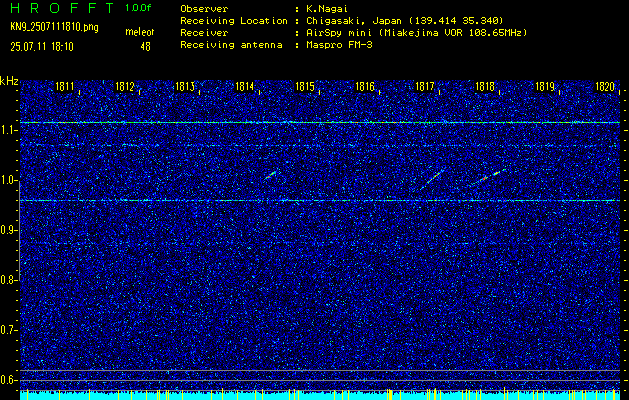Image resolution: width=629 pixels, height=400 pixels.
Task: Click the HROFFT program title
Action: pos(61,8)
